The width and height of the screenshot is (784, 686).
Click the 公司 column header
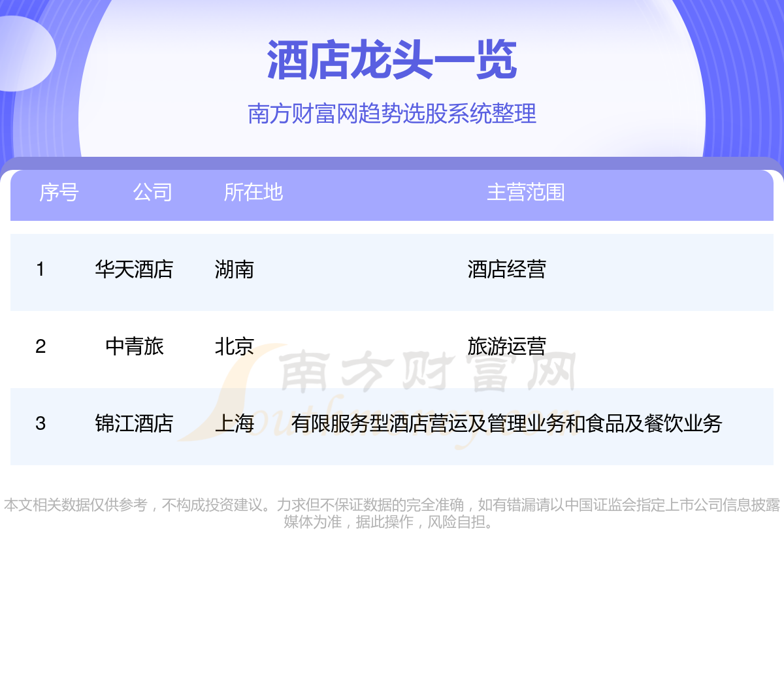click(x=153, y=192)
